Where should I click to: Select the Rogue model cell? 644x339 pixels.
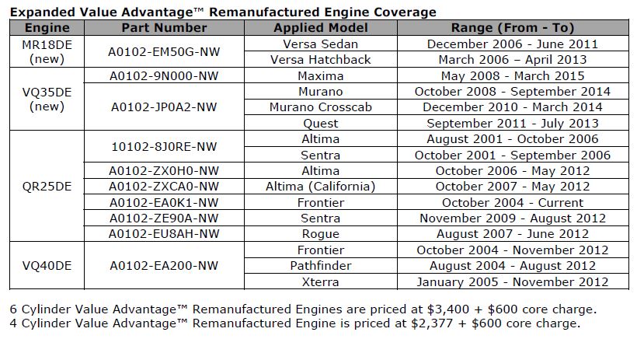(319, 234)
